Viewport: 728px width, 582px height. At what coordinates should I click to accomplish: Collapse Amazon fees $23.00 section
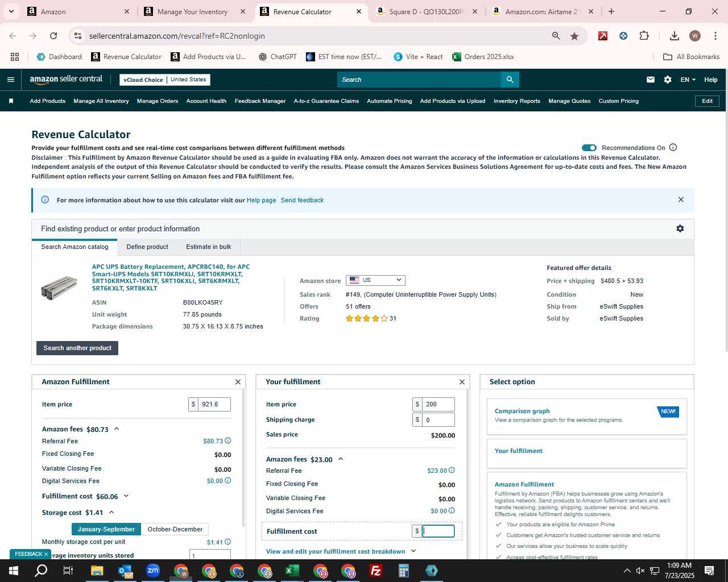point(341,459)
